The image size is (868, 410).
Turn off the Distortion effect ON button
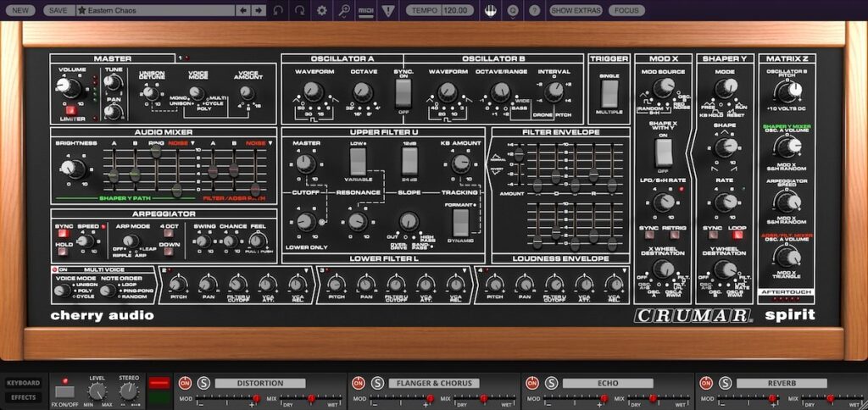[x=184, y=383]
